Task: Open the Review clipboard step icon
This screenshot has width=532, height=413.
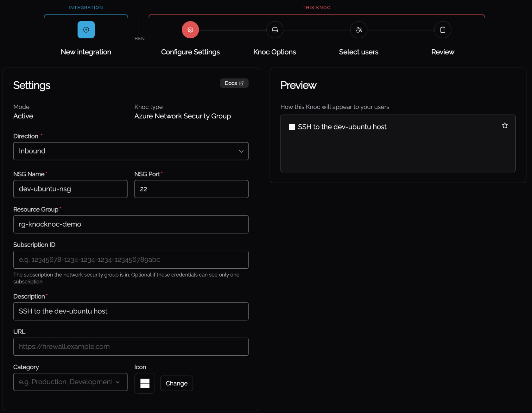Action: click(x=443, y=30)
